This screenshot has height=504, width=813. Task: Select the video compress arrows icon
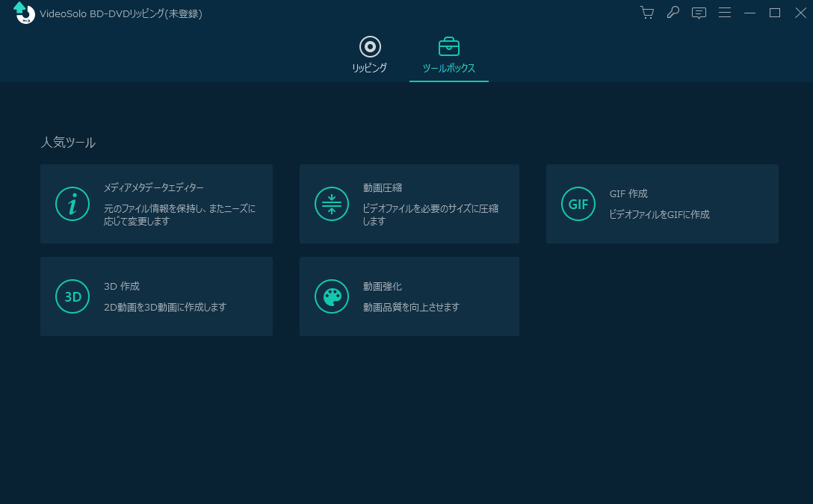click(332, 204)
